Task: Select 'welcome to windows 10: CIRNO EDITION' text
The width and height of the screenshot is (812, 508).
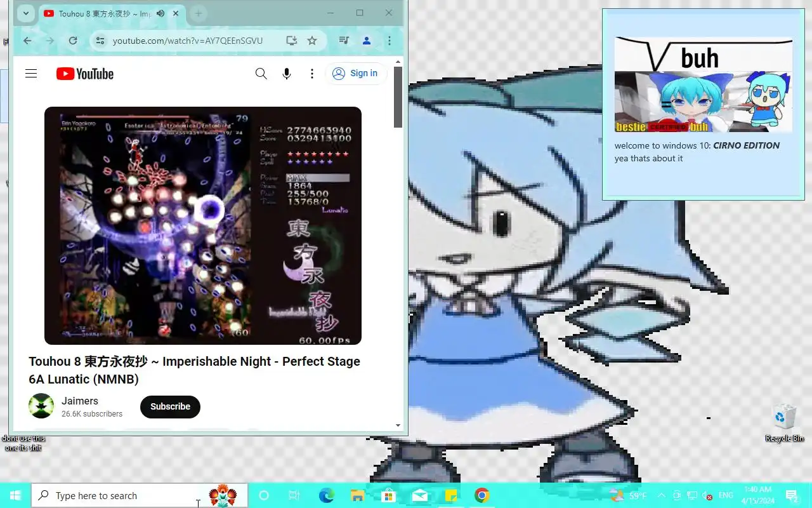Action: pos(697,145)
